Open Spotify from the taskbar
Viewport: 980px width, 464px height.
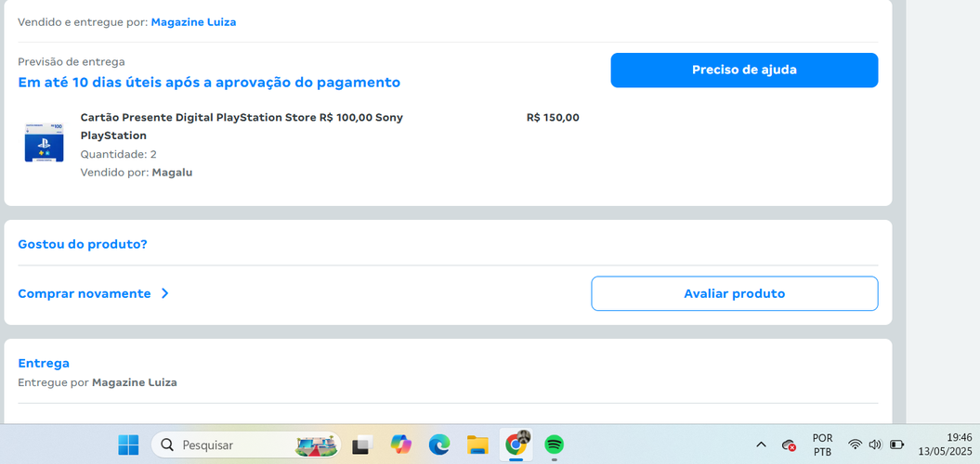[x=554, y=445]
